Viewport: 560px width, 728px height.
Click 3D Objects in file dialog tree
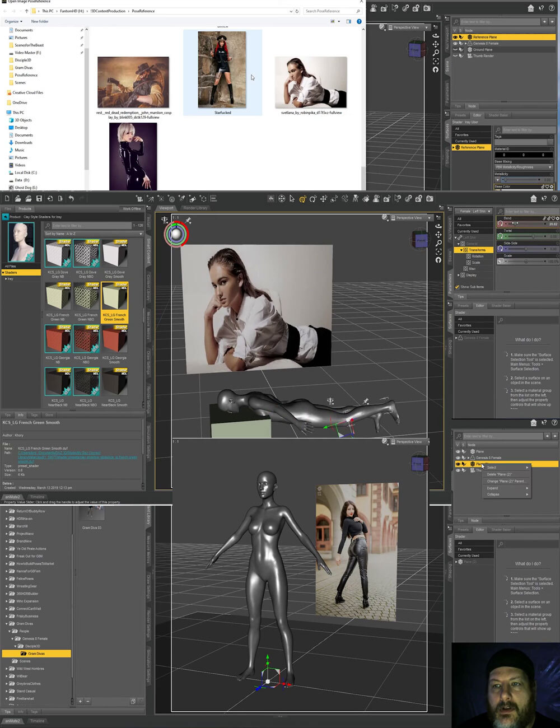click(x=22, y=120)
